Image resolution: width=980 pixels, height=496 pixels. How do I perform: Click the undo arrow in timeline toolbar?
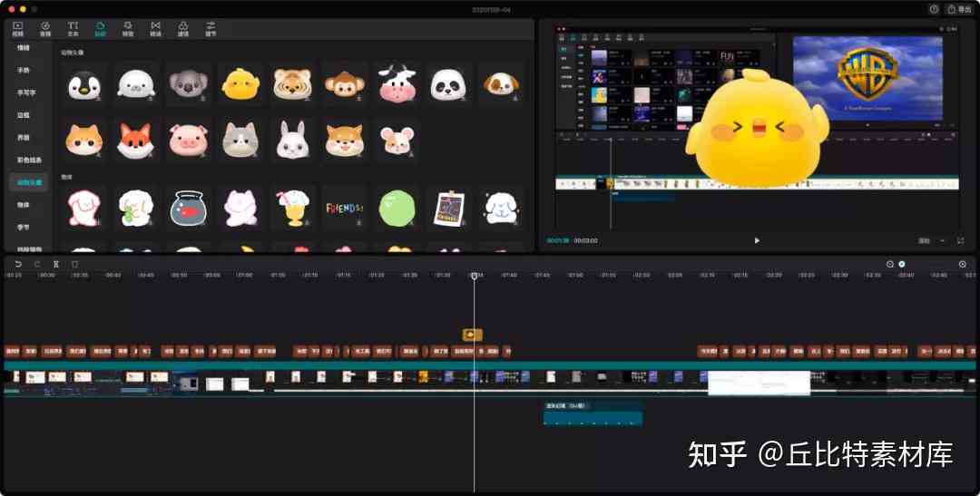tap(18, 264)
